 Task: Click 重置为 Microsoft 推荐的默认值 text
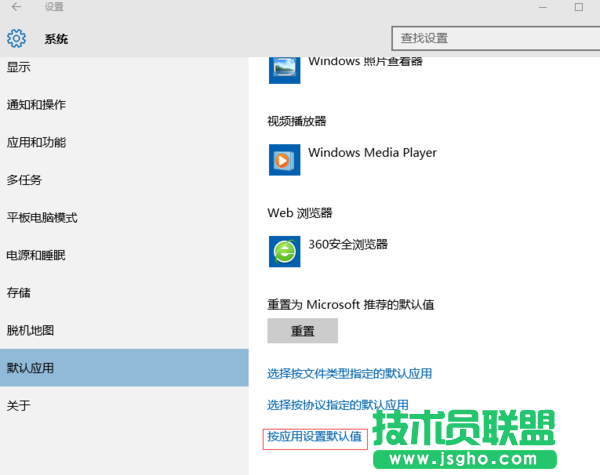[x=351, y=305]
